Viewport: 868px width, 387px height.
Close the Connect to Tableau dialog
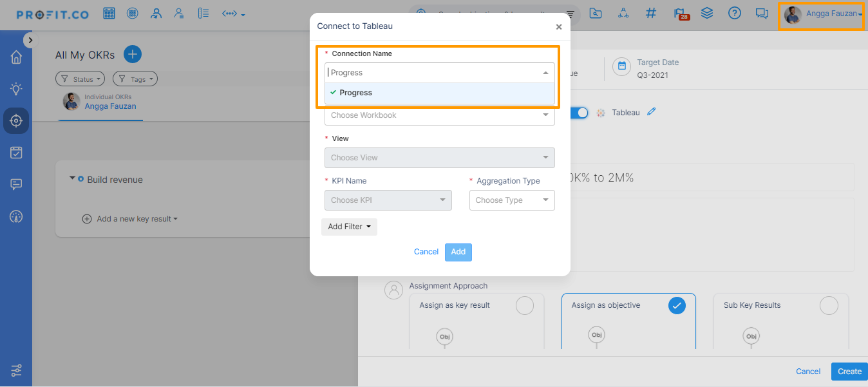(x=559, y=27)
